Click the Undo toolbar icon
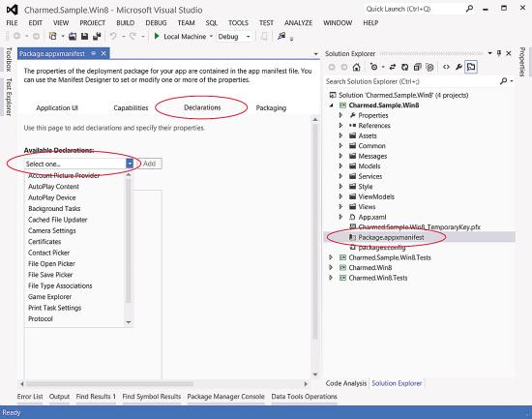 point(113,36)
